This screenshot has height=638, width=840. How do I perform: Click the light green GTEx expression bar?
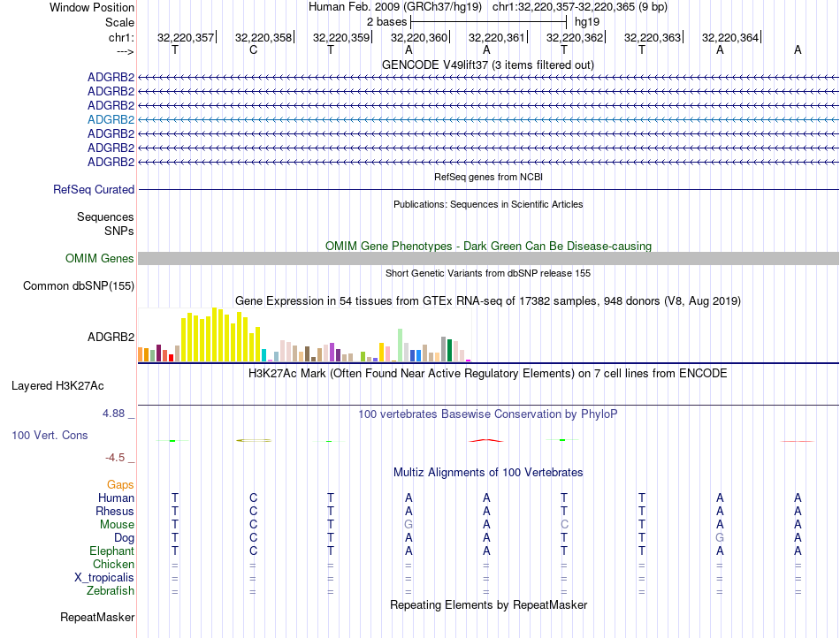tap(401, 346)
